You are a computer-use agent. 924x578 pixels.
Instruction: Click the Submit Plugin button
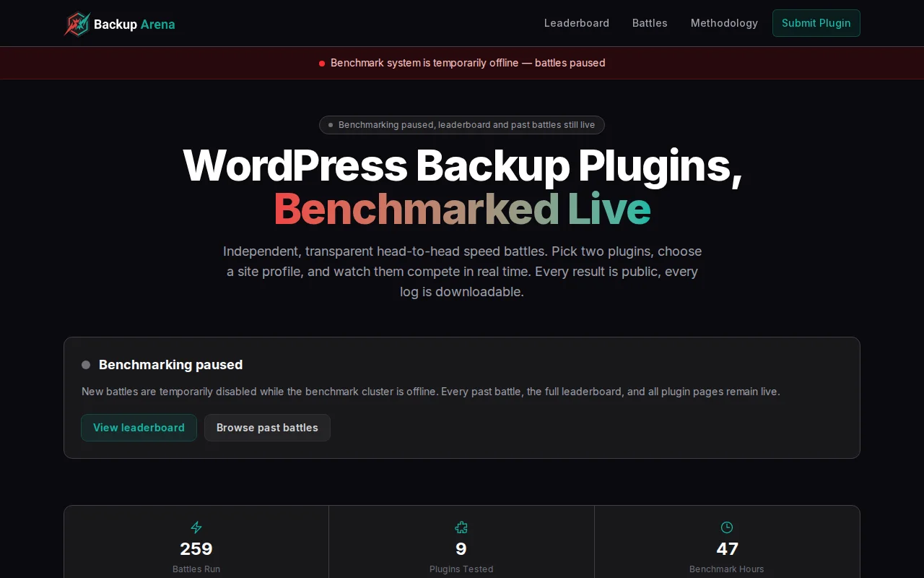pyautogui.click(x=816, y=23)
